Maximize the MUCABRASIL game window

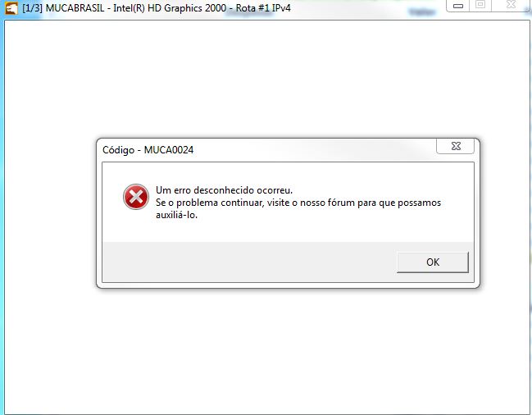tap(480, 5)
